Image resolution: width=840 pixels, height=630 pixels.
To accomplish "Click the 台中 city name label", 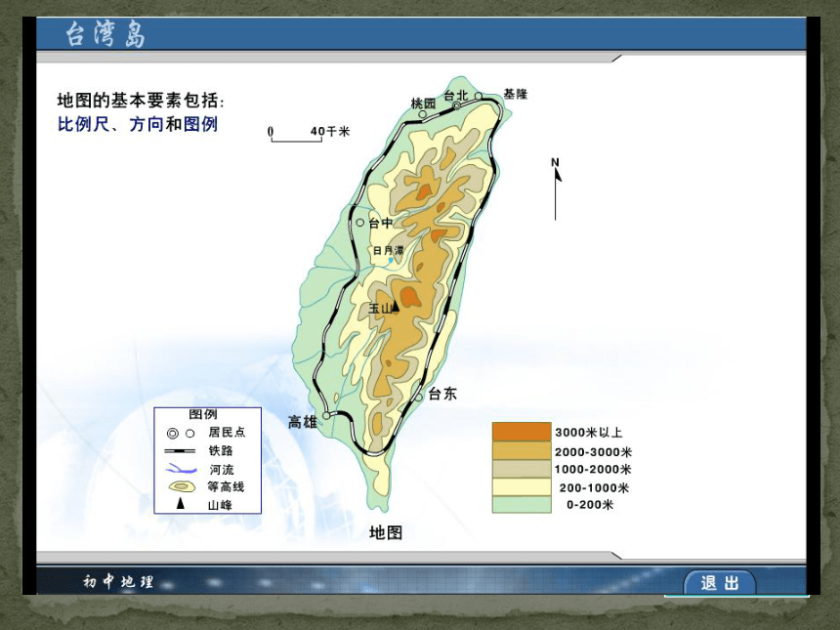I will (x=381, y=223).
